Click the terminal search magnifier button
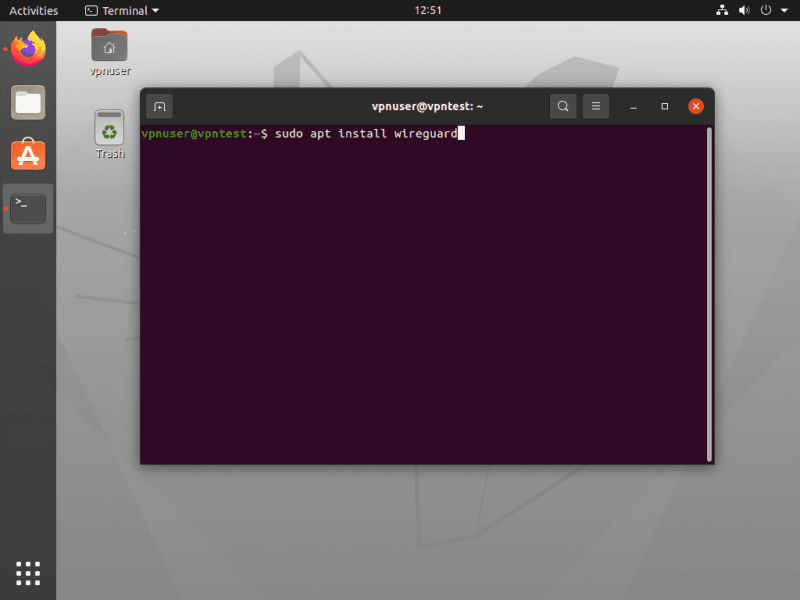Image resolution: width=800 pixels, height=600 pixels. click(x=563, y=106)
